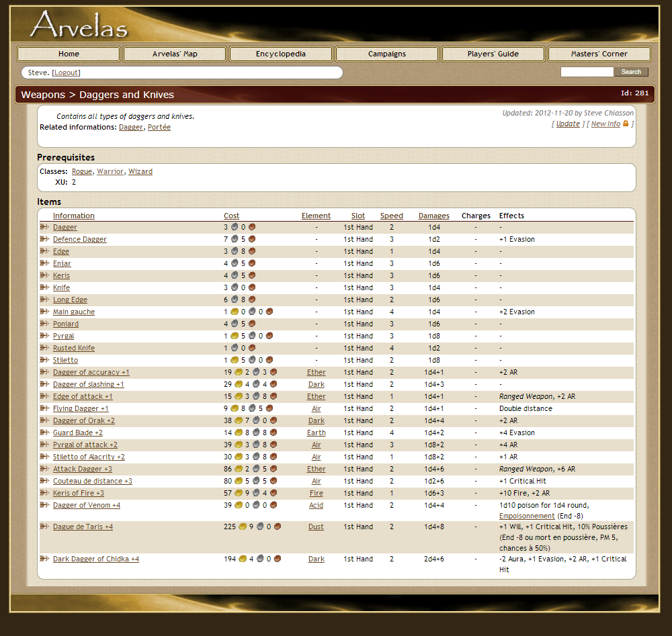Open the Encyclopedia menu
Image resolution: width=672 pixels, height=636 pixels.
[281, 54]
